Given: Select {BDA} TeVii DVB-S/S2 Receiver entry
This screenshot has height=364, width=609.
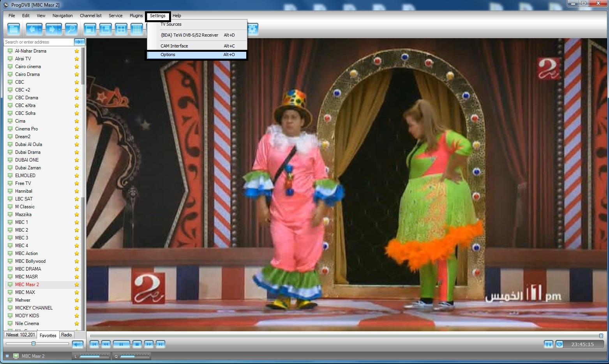Looking at the screenshot, I should 198,35.
